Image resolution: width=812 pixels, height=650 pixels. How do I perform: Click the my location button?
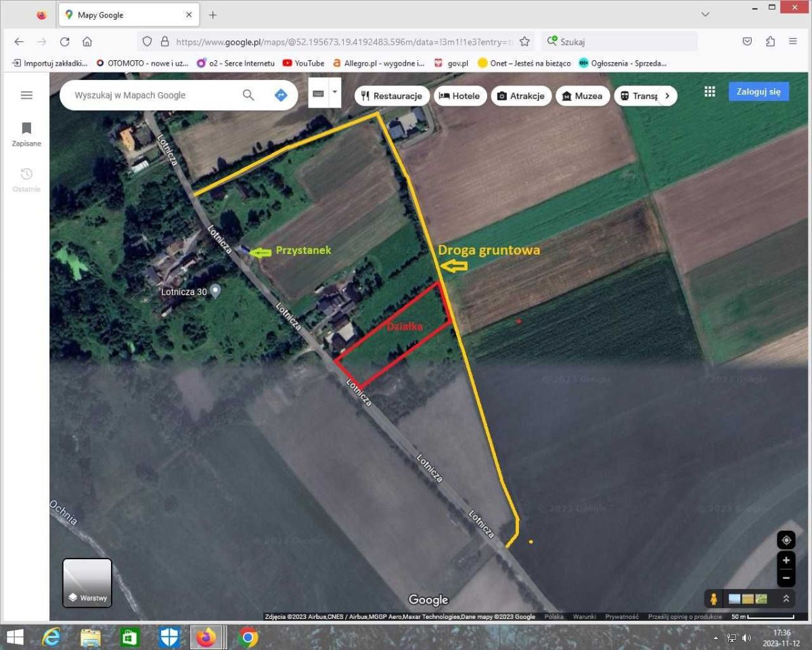(x=786, y=540)
